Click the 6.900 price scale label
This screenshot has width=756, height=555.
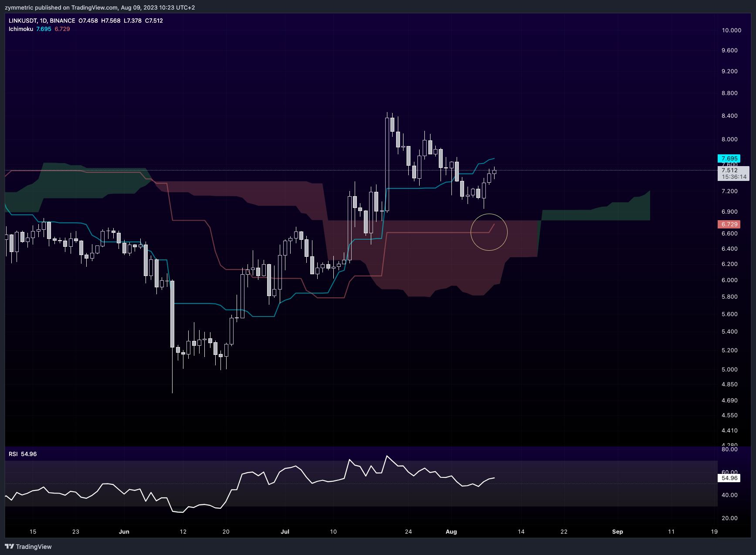point(729,211)
